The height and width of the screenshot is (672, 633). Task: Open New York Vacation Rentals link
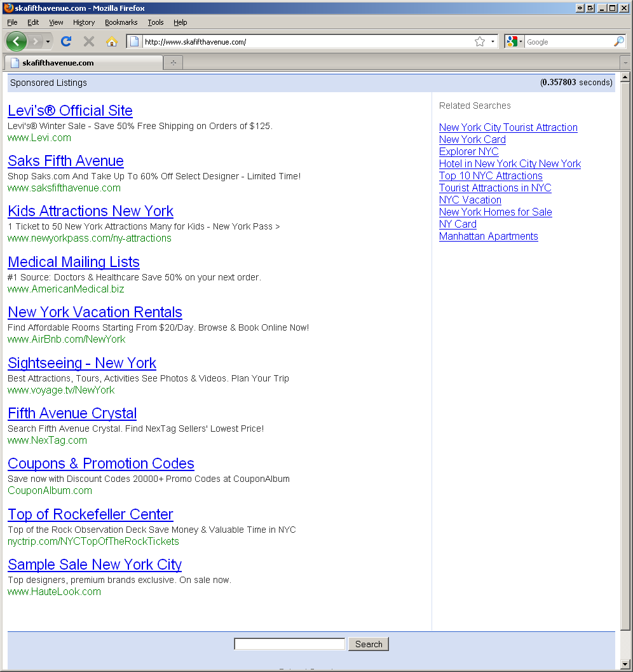click(x=95, y=312)
